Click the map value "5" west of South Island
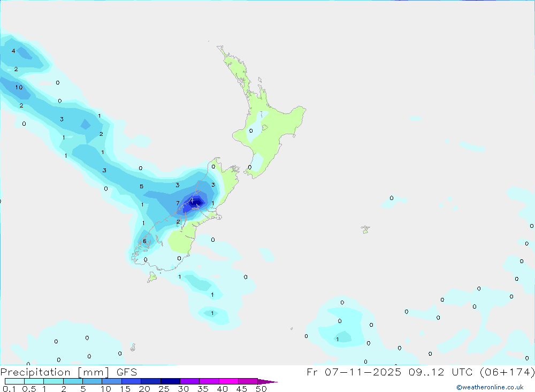 [x=142, y=186]
